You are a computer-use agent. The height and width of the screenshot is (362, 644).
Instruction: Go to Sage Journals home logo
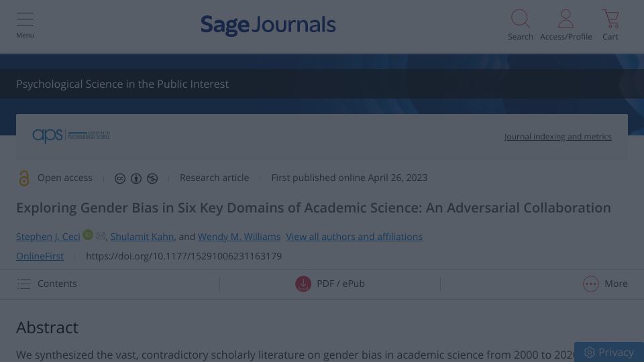coord(268,25)
